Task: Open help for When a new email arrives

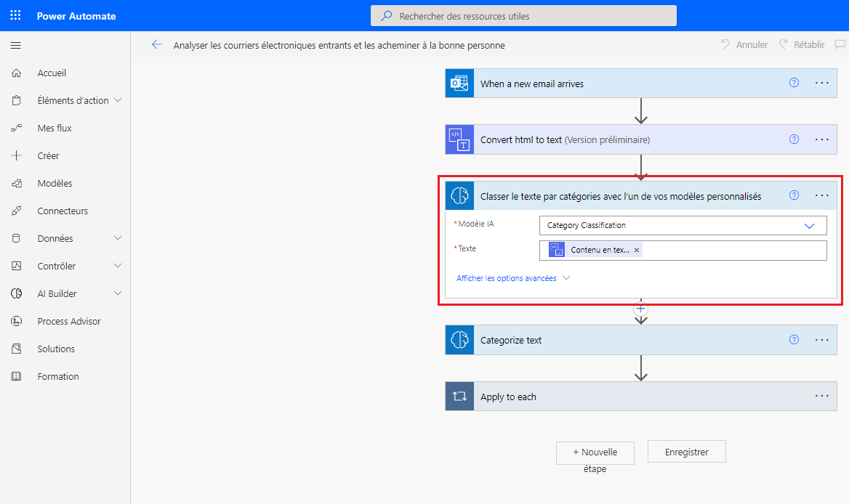Action: 794,83
